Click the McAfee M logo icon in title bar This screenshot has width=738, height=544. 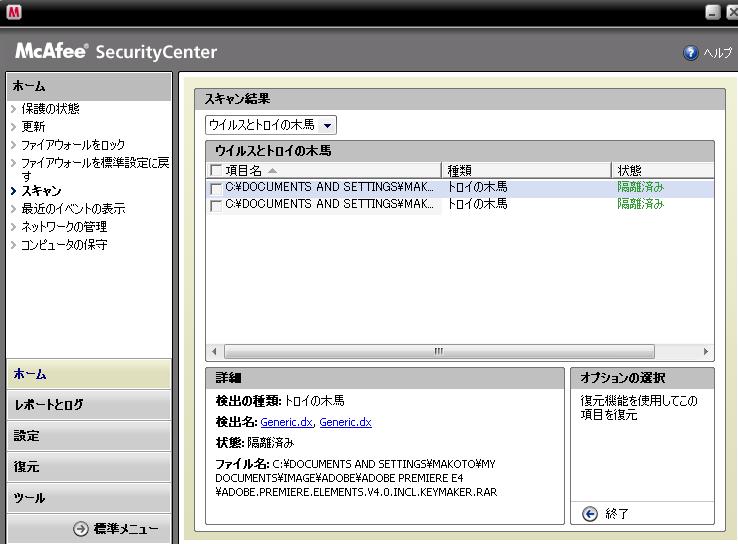click(14, 12)
